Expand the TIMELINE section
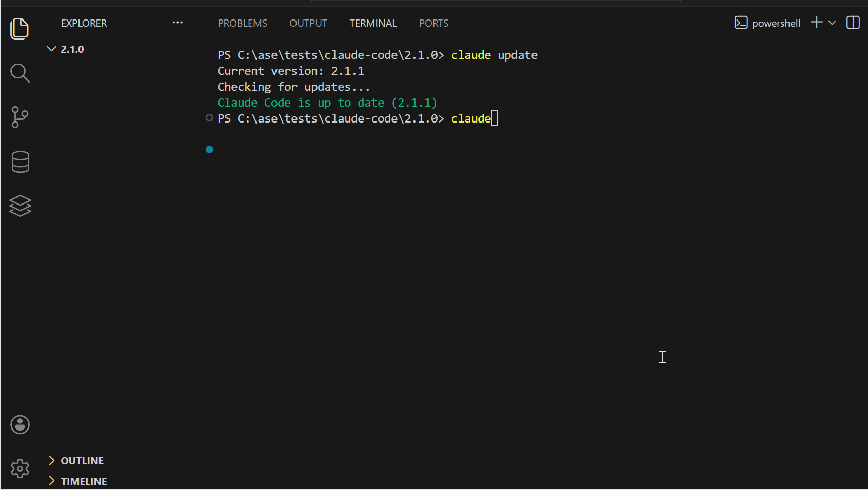The height and width of the screenshot is (490, 868). coord(120,481)
